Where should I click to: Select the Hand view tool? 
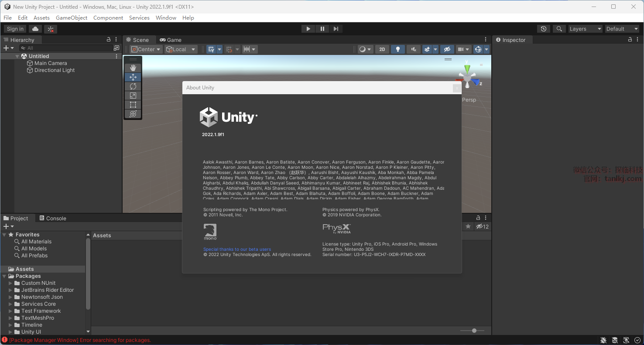(133, 68)
